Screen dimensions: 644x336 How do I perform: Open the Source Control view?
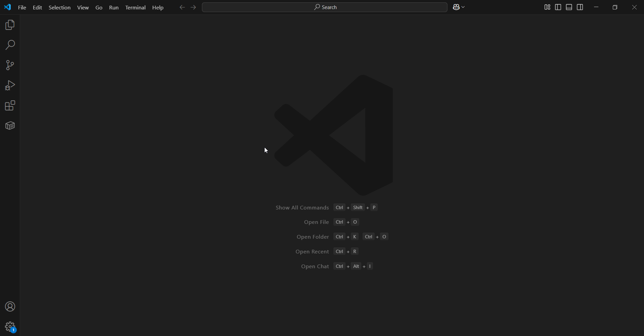10,65
